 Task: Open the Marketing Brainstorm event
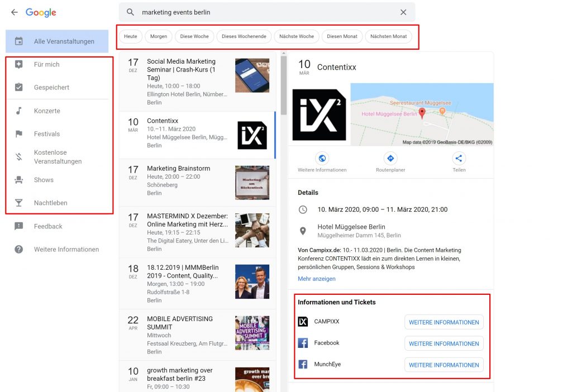tap(197, 183)
